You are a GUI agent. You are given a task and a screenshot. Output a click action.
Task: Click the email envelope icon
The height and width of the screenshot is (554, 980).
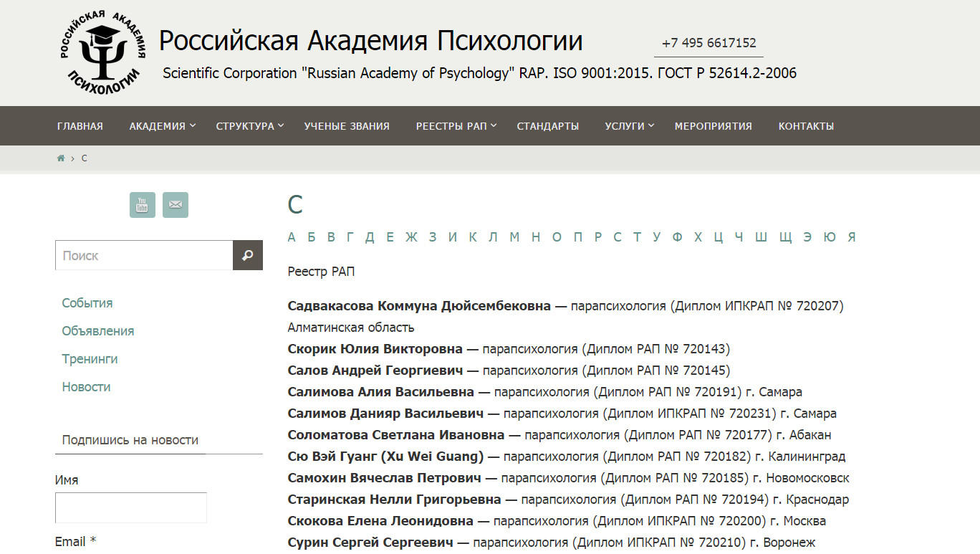click(176, 205)
